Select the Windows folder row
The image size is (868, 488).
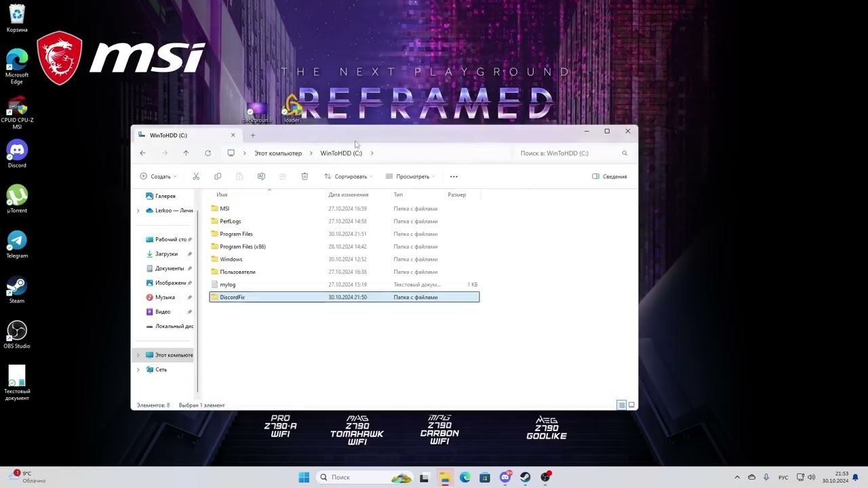pyautogui.click(x=344, y=259)
